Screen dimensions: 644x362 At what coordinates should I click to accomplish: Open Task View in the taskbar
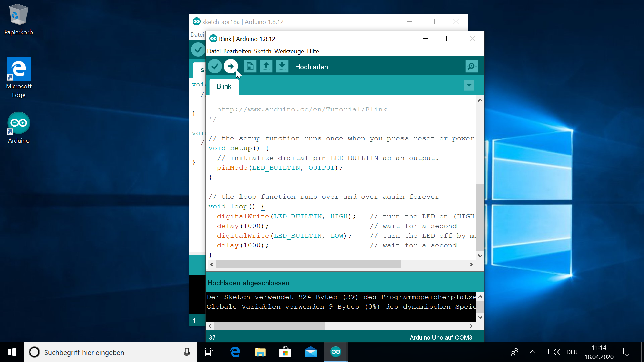(x=210, y=352)
